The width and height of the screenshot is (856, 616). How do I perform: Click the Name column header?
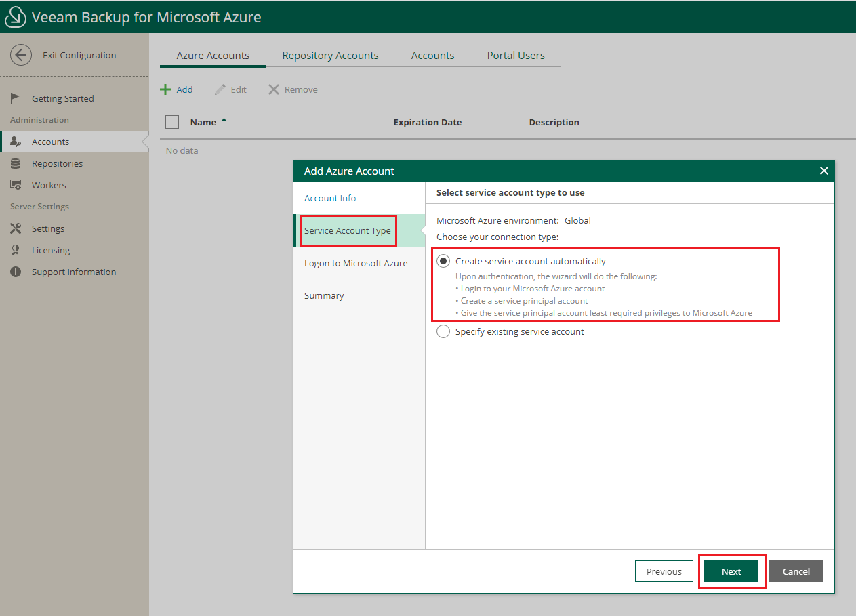pos(203,122)
